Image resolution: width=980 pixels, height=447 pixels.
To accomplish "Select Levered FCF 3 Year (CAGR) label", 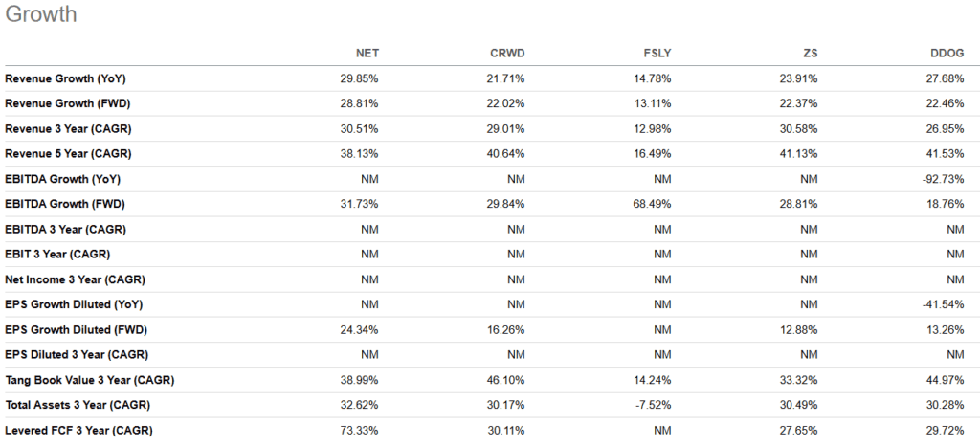I will click(78, 430).
